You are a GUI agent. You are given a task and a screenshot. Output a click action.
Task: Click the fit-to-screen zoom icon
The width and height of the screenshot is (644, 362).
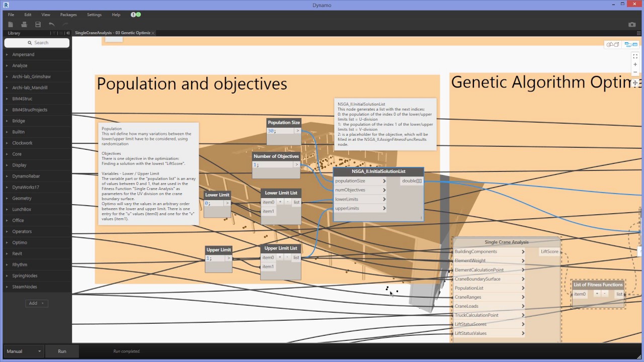[x=635, y=56]
